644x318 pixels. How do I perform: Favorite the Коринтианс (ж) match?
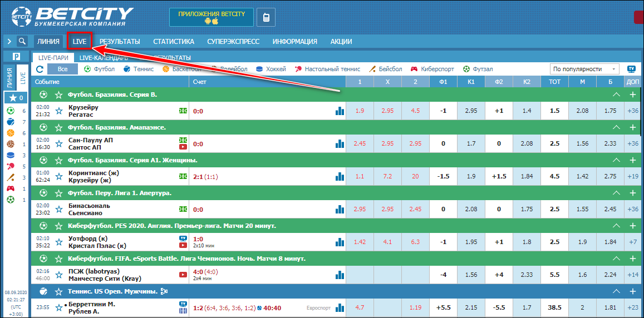pyautogui.click(x=59, y=176)
